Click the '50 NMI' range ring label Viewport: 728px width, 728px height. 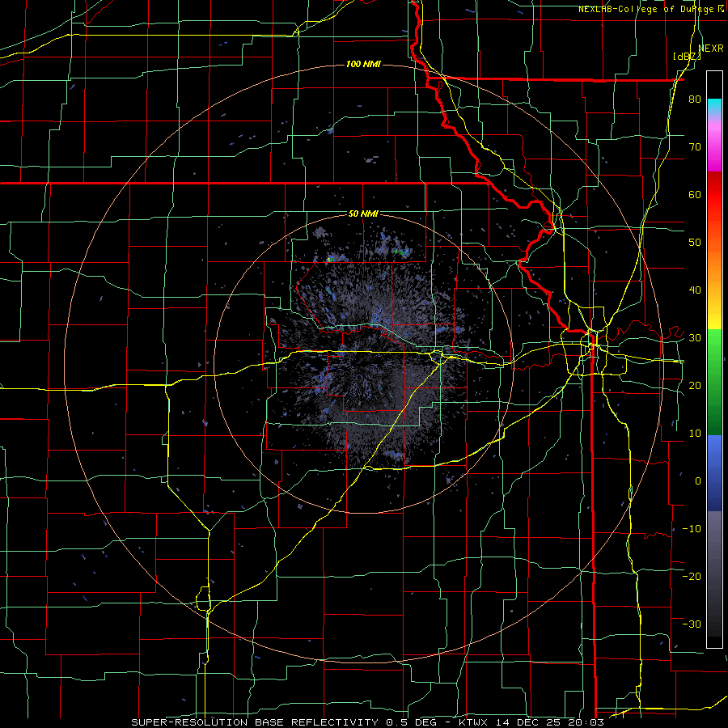tap(363, 214)
